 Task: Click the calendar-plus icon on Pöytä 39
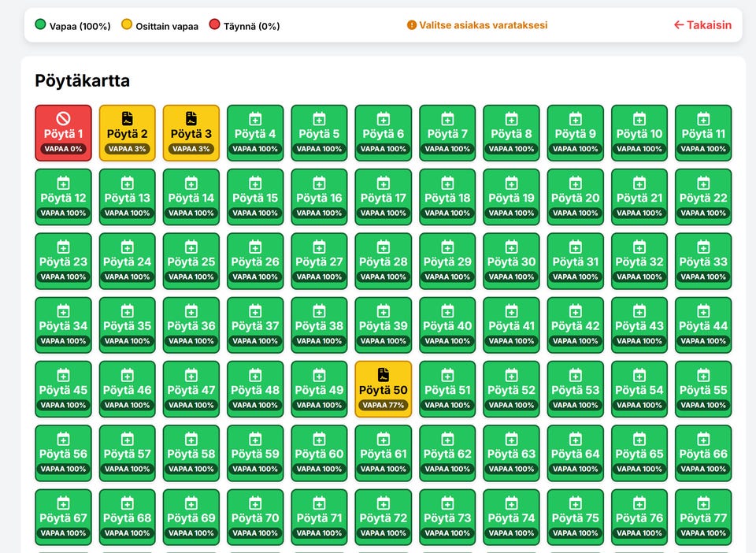384,311
